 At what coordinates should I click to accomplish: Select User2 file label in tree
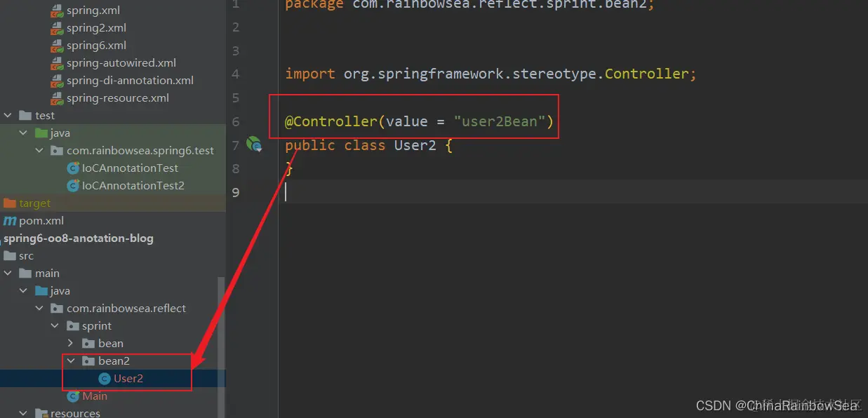coord(128,379)
